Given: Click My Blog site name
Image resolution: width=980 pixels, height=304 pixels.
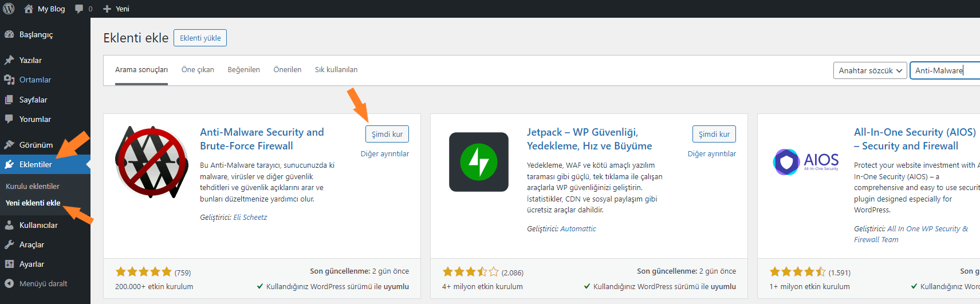Looking at the screenshot, I should click(x=51, y=9).
